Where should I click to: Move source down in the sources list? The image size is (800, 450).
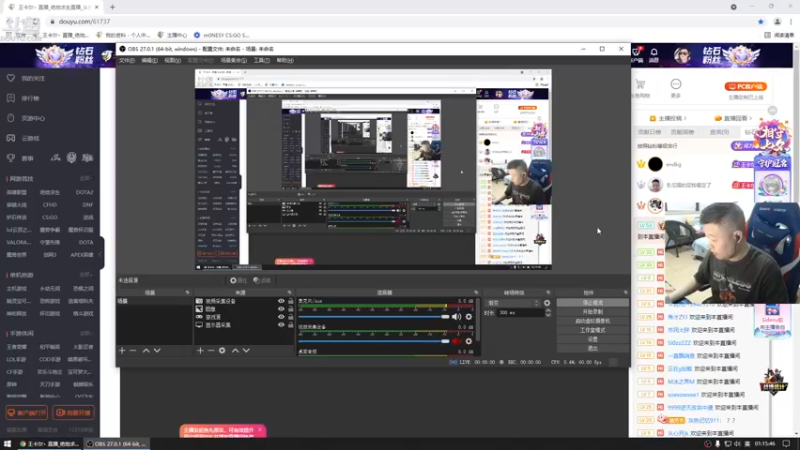coord(246,351)
